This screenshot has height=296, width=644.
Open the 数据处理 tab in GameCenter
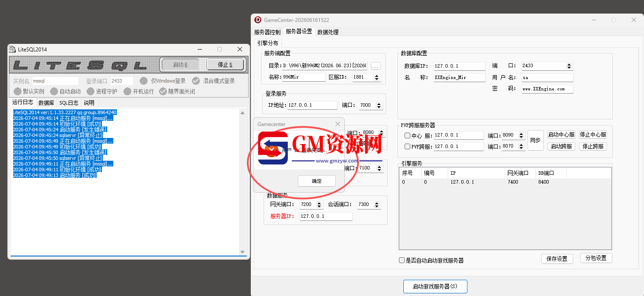[x=328, y=32]
